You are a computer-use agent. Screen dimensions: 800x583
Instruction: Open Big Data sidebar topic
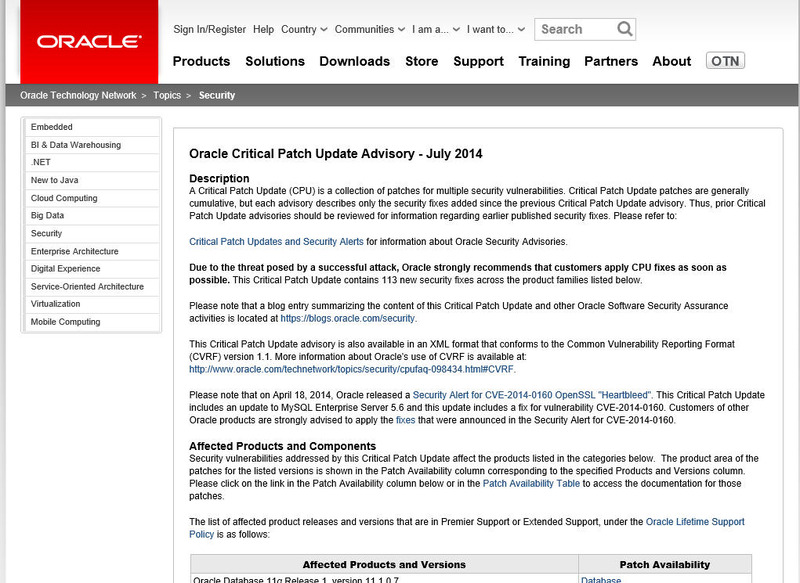click(x=47, y=215)
